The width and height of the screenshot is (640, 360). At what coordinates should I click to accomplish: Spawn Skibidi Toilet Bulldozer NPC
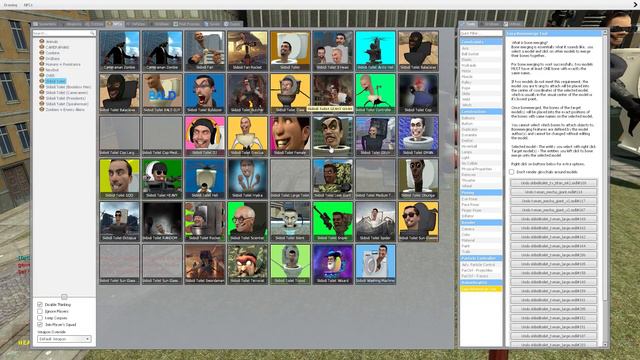point(204,93)
